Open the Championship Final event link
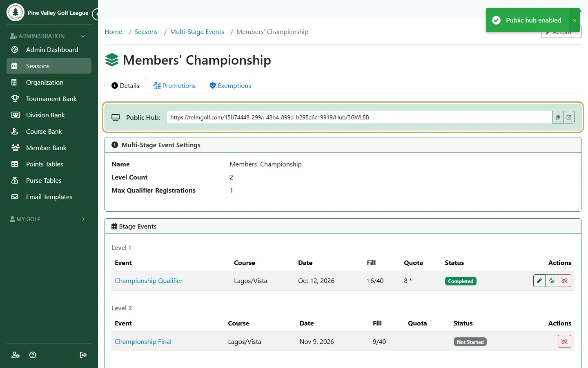The image size is (588, 368). click(x=143, y=341)
